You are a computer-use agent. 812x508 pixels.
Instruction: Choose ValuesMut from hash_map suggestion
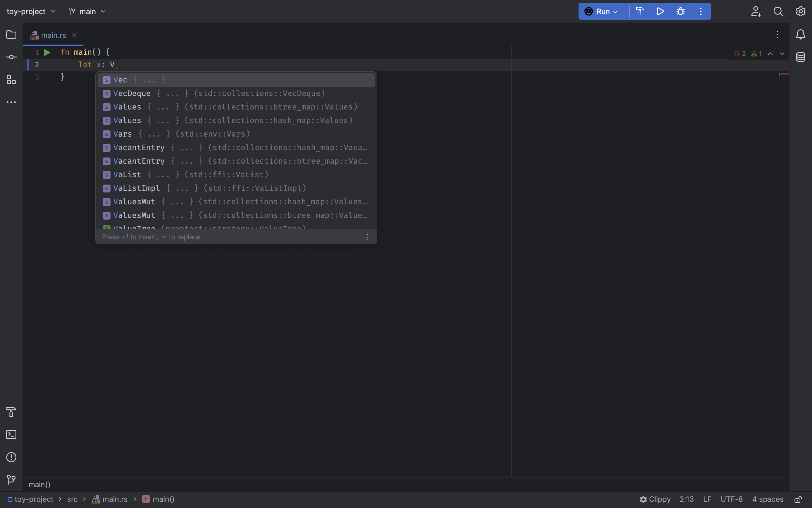[236, 202]
